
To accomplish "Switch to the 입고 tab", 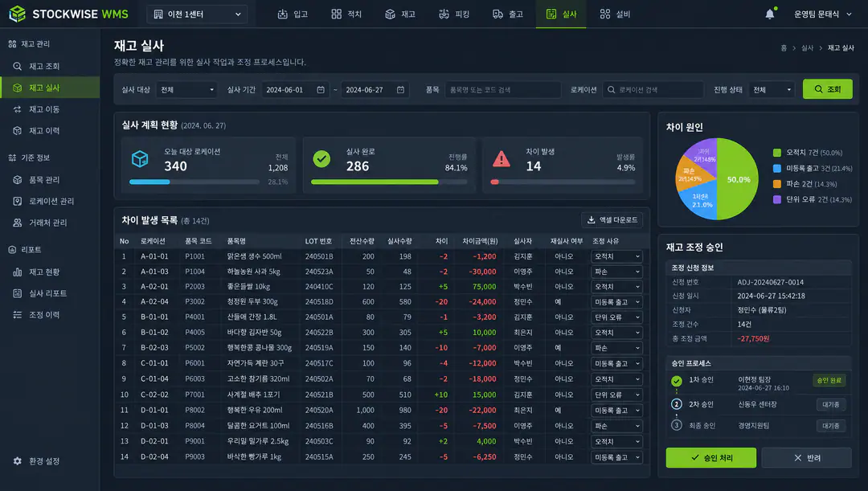I will click(x=293, y=14).
